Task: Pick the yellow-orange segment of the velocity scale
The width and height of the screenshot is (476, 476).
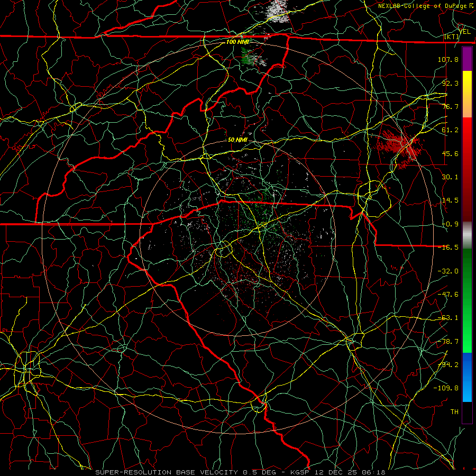Action: [467, 95]
